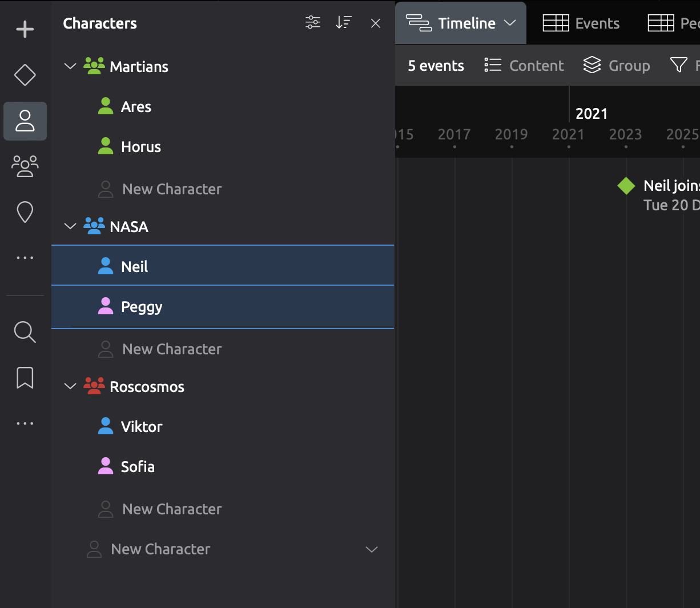
Task: Collapse the Roscosmos group
Action: click(x=70, y=386)
